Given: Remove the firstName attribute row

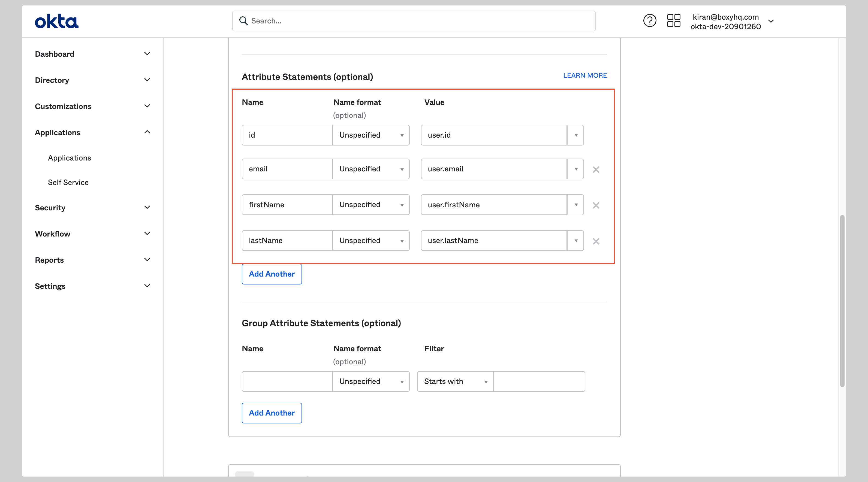Looking at the screenshot, I should tap(596, 205).
